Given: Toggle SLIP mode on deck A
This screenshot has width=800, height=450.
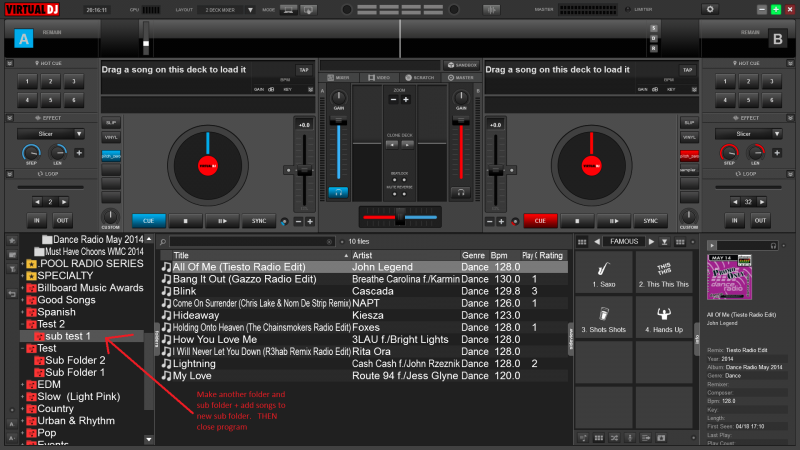Looking at the screenshot, I should coord(111,122).
